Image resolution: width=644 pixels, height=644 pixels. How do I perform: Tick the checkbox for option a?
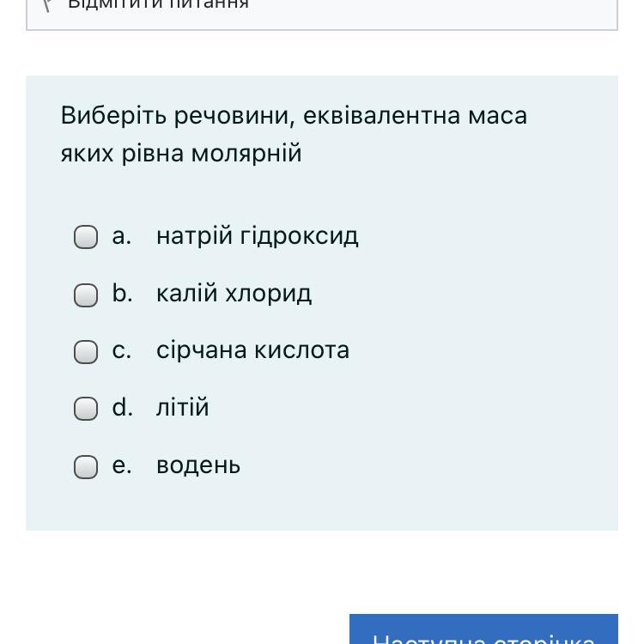[x=86, y=237]
